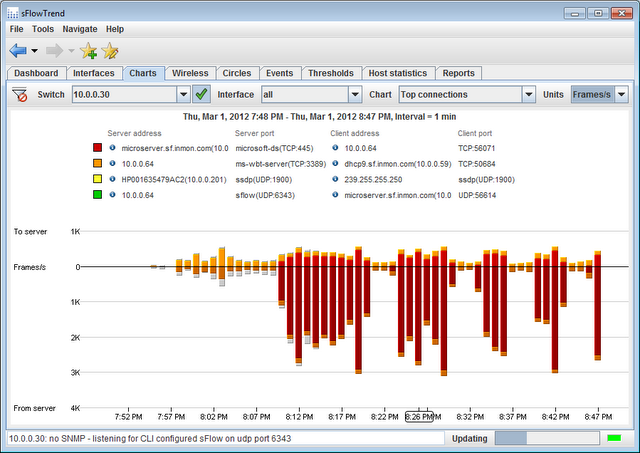Select the 8:26 PM timeline marker
Image resolution: width=640 pixels, height=453 pixels.
pos(420,416)
